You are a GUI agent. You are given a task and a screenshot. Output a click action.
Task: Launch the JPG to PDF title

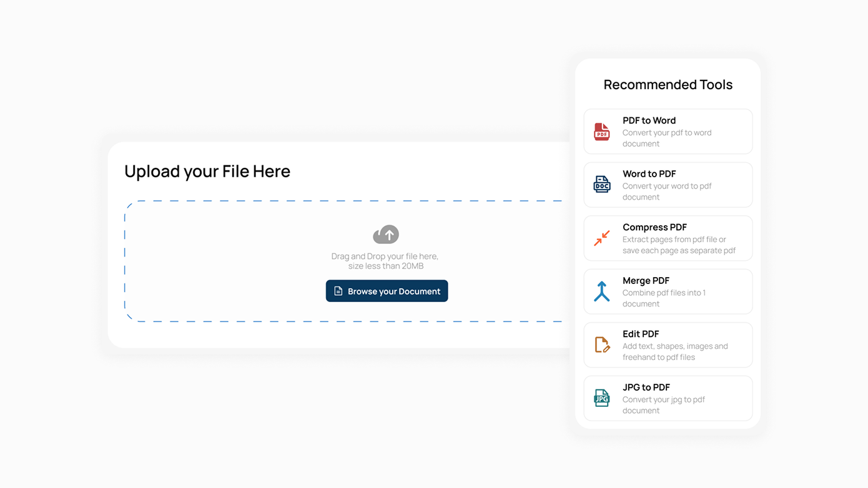tap(646, 388)
